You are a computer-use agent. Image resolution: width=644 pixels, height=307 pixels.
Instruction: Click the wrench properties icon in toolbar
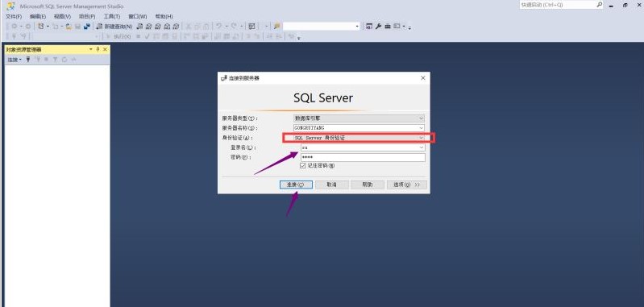[x=378, y=27]
